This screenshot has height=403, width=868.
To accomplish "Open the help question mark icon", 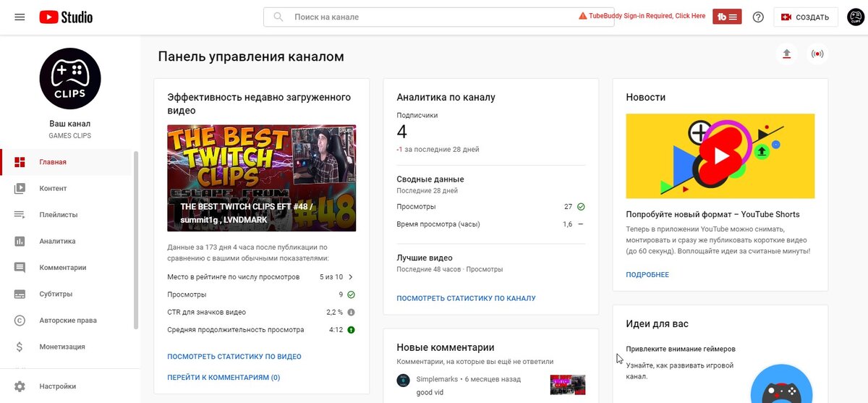I will [x=758, y=17].
